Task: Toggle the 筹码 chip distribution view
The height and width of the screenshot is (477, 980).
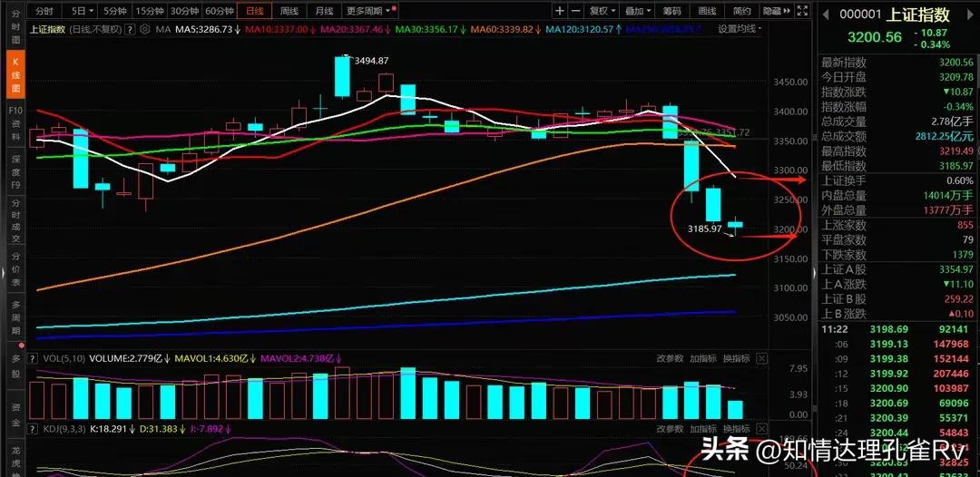Action: coord(671,11)
